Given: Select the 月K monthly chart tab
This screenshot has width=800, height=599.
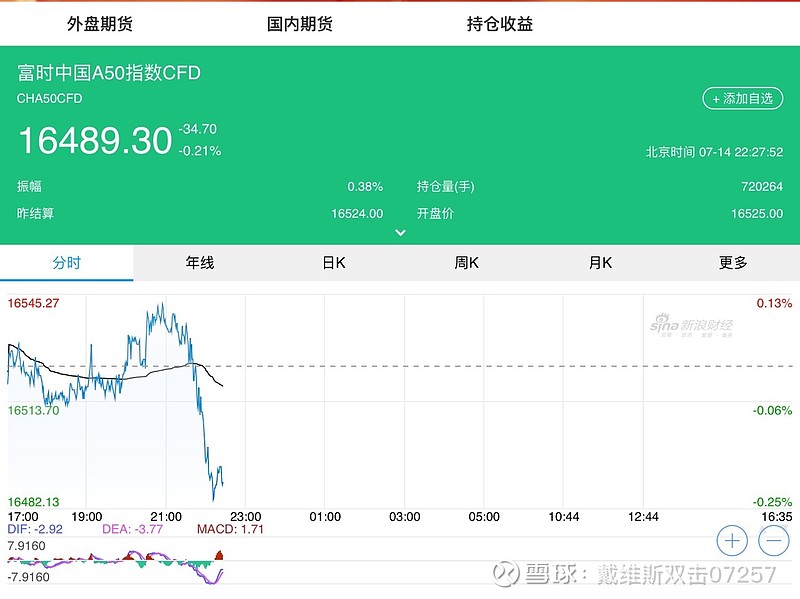Looking at the screenshot, I should [599, 262].
